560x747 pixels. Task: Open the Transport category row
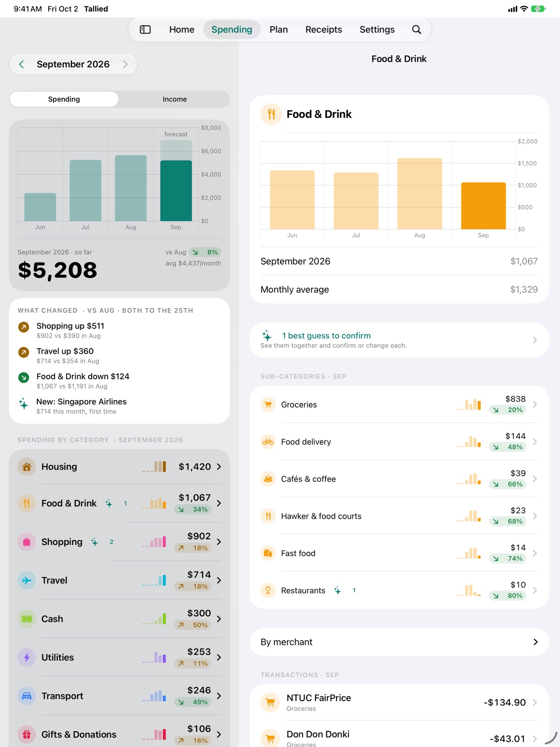pos(119,696)
